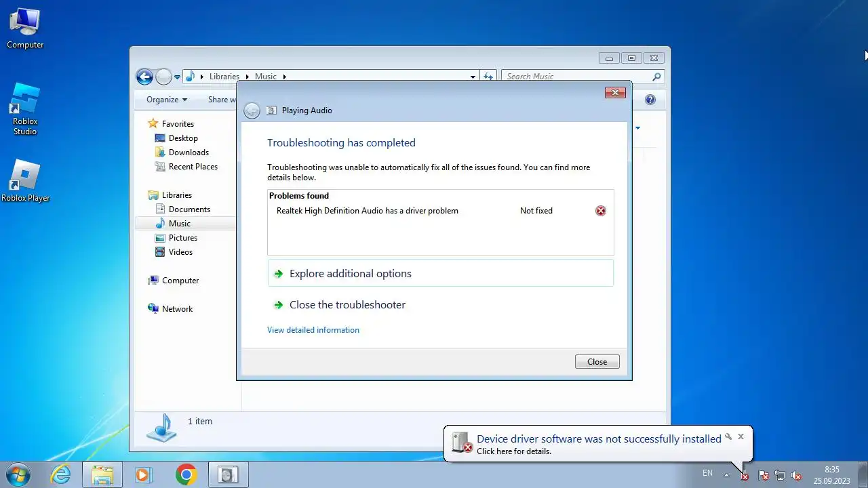Dismiss the driver notification balloon with its X
The image size is (868, 488).
click(741, 437)
